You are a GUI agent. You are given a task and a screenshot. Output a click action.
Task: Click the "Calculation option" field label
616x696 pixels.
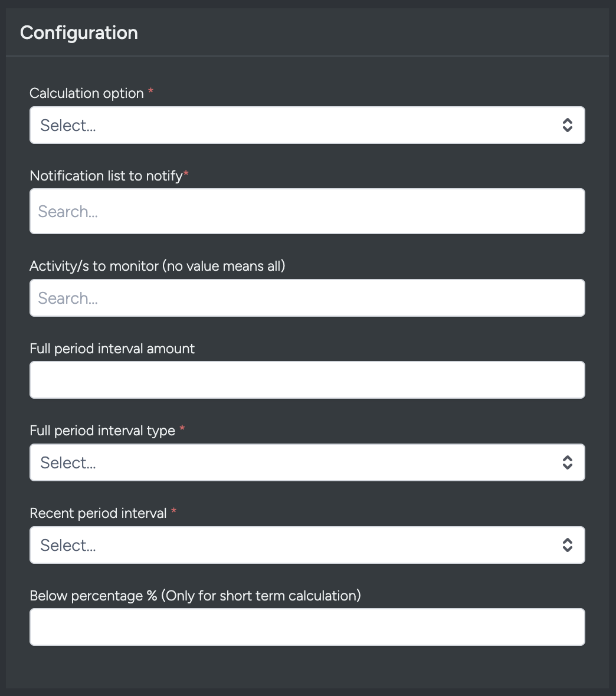(87, 93)
